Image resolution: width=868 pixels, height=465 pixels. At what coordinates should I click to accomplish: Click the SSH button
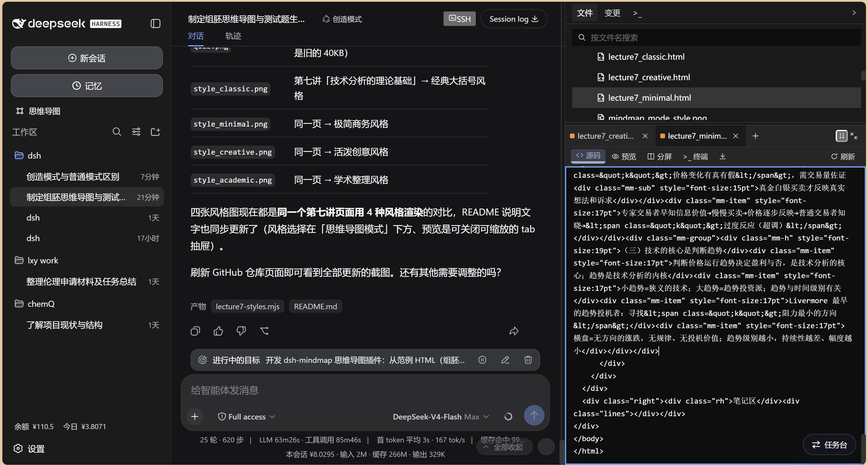pos(459,19)
